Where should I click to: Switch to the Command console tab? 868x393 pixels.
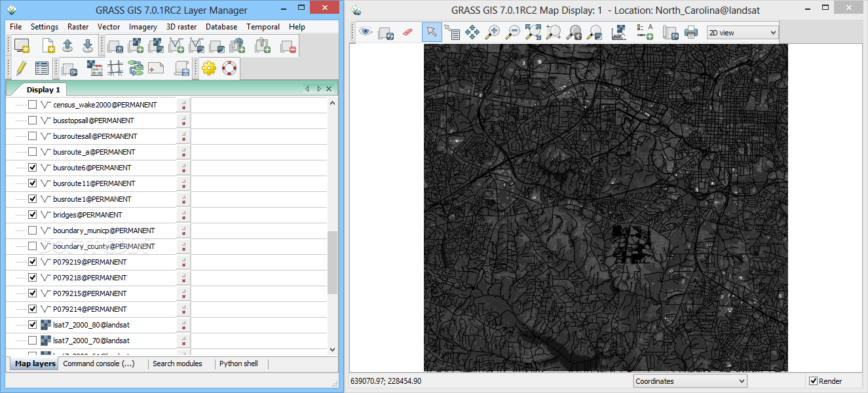click(99, 364)
